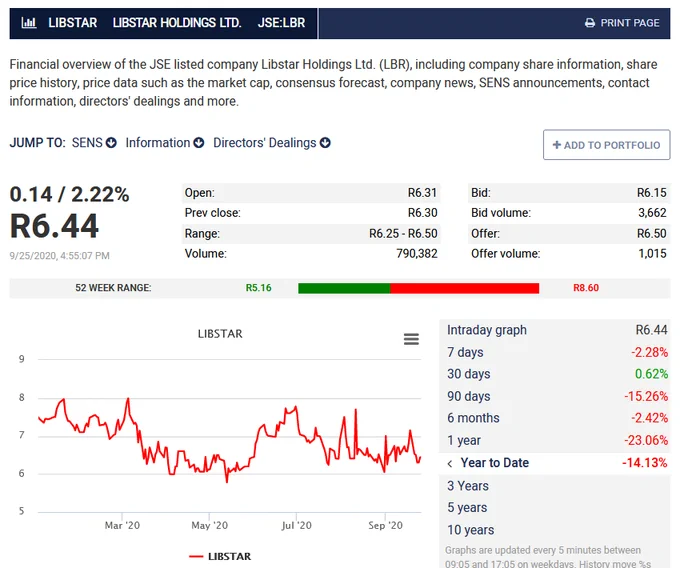Click the LIBSTAR chart title

pyautogui.click(x=220, y=334)
